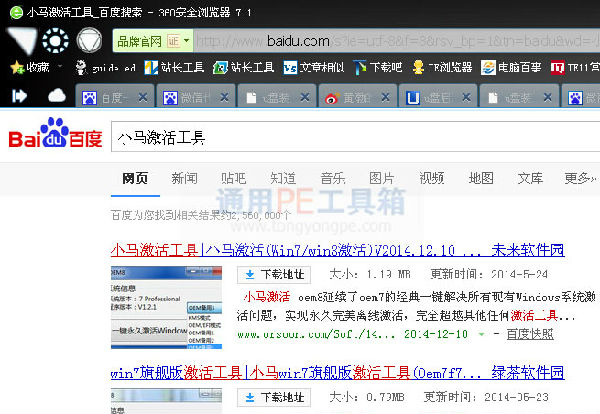Switch to 贴吧 search category

(233, 178)
